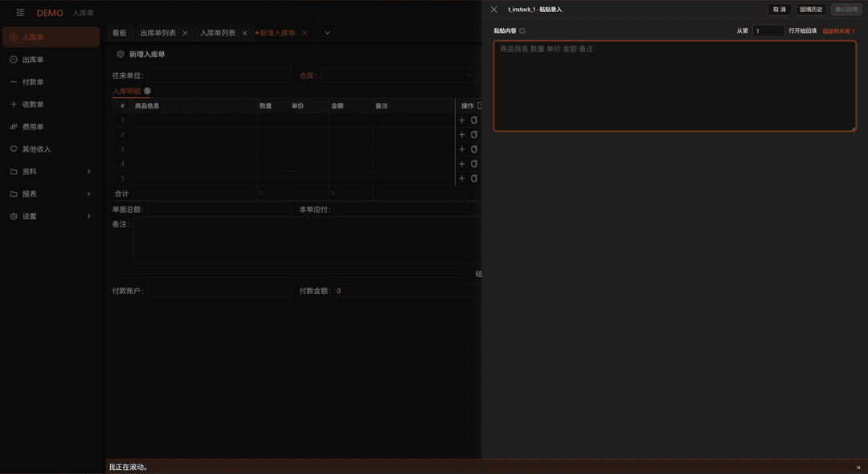
Task: Switch to the 看板 tab
Action: (x=120, y=33)
